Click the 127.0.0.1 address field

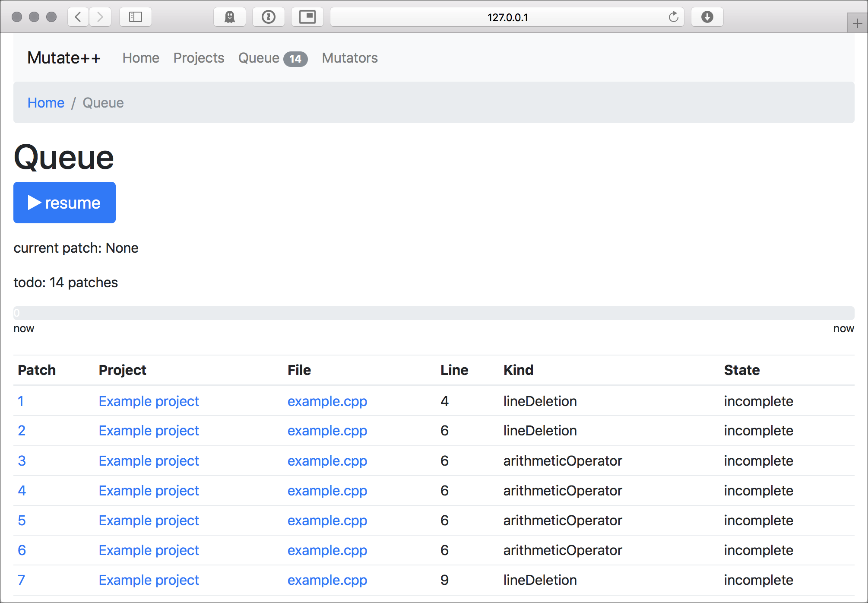pos(507,17)
